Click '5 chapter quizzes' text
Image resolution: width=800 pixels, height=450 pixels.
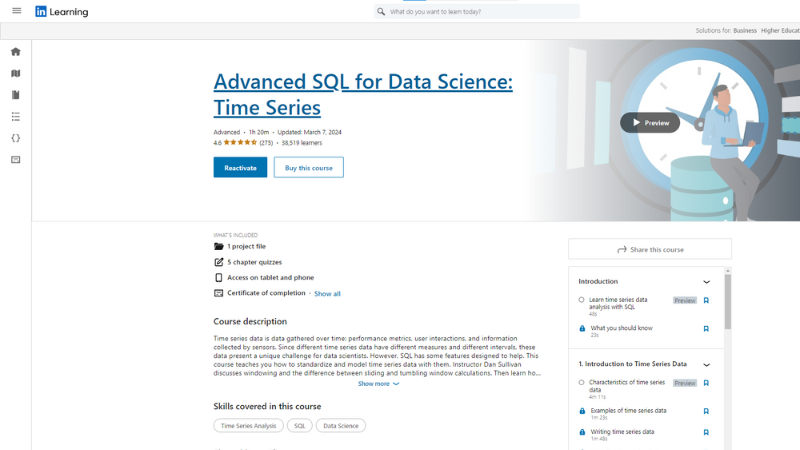(255, 262)
